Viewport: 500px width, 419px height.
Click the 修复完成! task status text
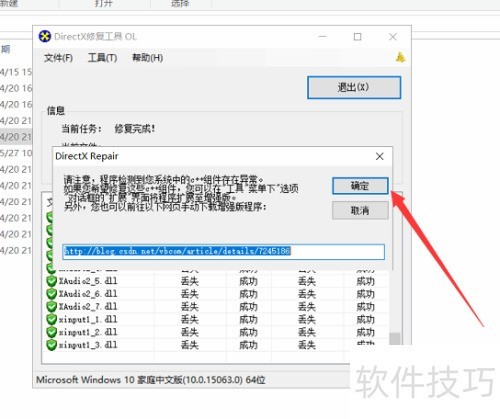[135, 129]
